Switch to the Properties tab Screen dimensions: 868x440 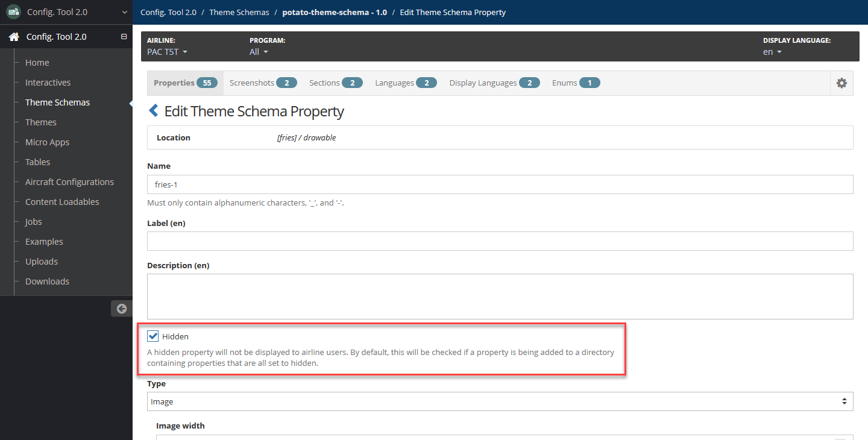(185, 83)
